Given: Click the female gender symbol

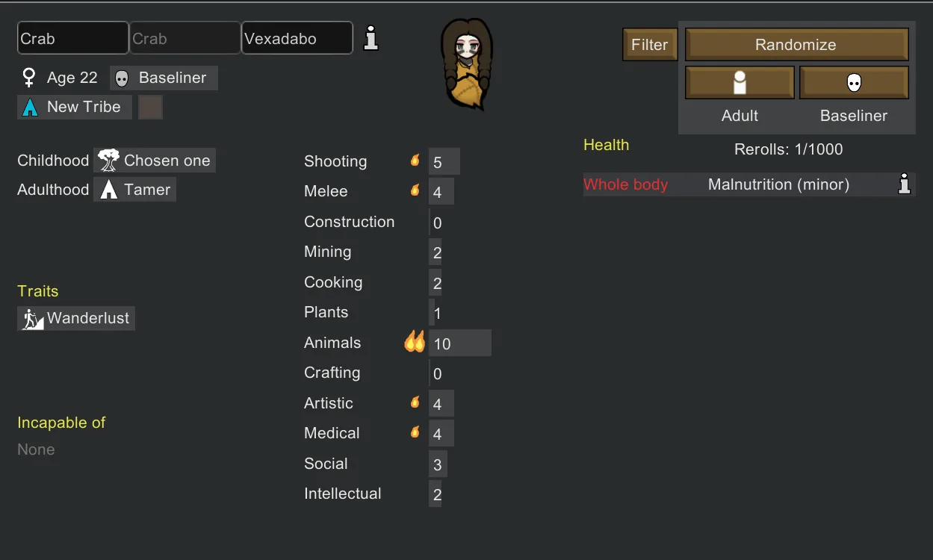Looking at the screenshot, I should tap(29, 78).
